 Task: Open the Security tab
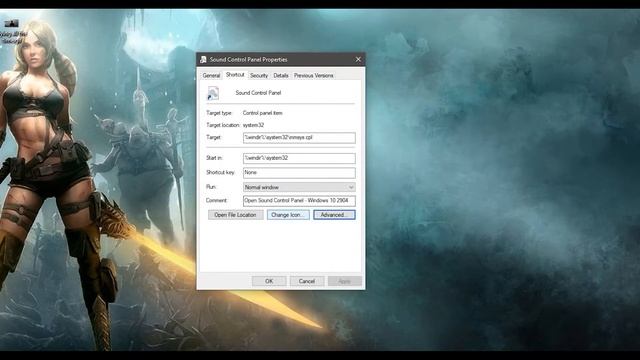point(259,76)
